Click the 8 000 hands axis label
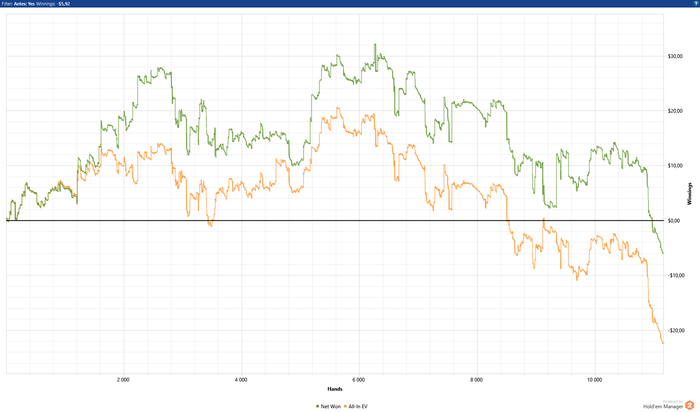700x412 pixels. [476, 380]
